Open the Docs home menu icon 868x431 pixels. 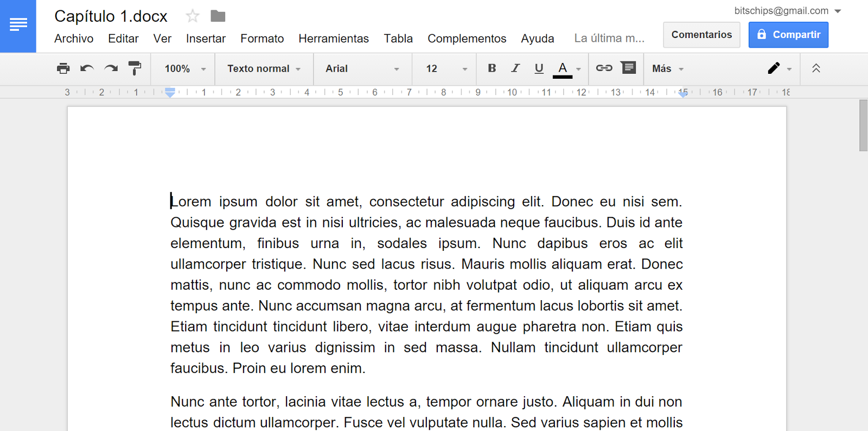click(x=18, y=26)
